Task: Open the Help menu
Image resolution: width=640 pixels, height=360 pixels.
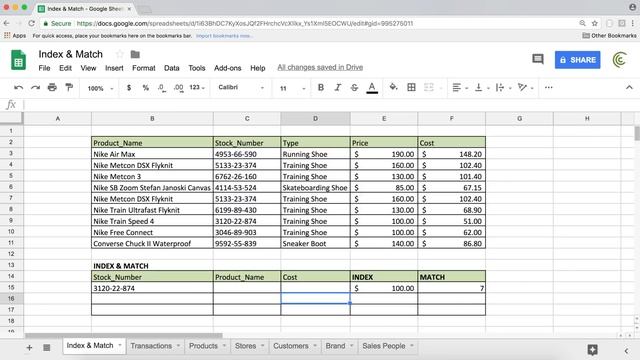Action: (258, 68)
